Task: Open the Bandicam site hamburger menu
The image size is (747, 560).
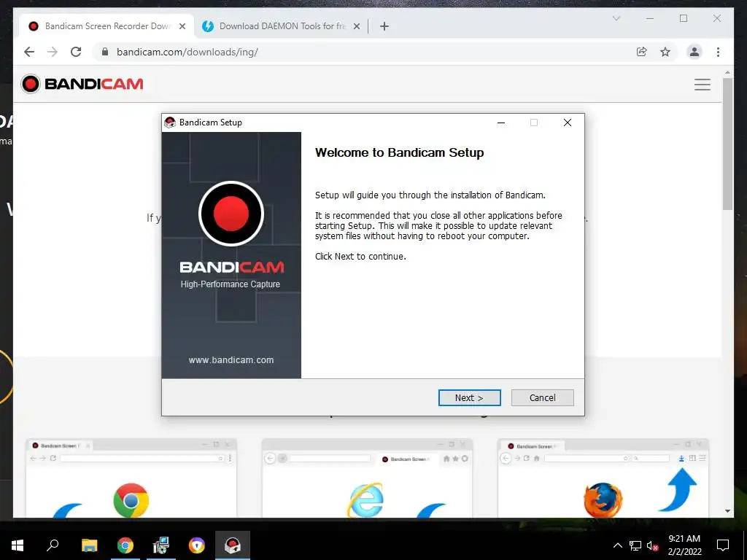Action: click(703, 85)
